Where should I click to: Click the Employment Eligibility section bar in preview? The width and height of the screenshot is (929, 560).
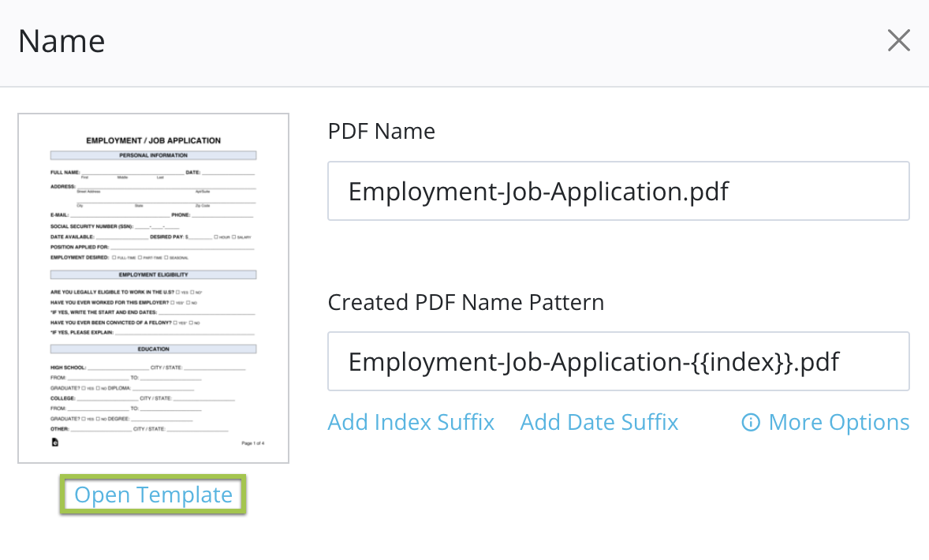(153, 274)
